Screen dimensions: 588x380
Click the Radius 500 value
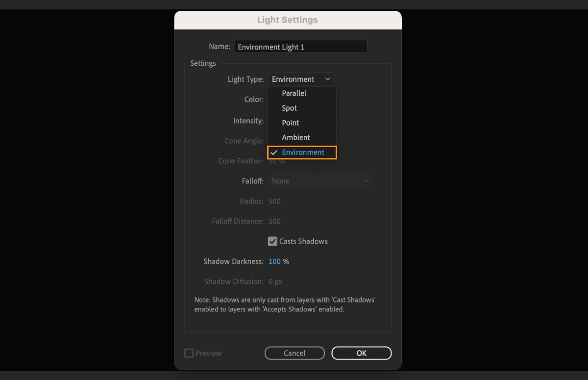click(x=274, y=201)
